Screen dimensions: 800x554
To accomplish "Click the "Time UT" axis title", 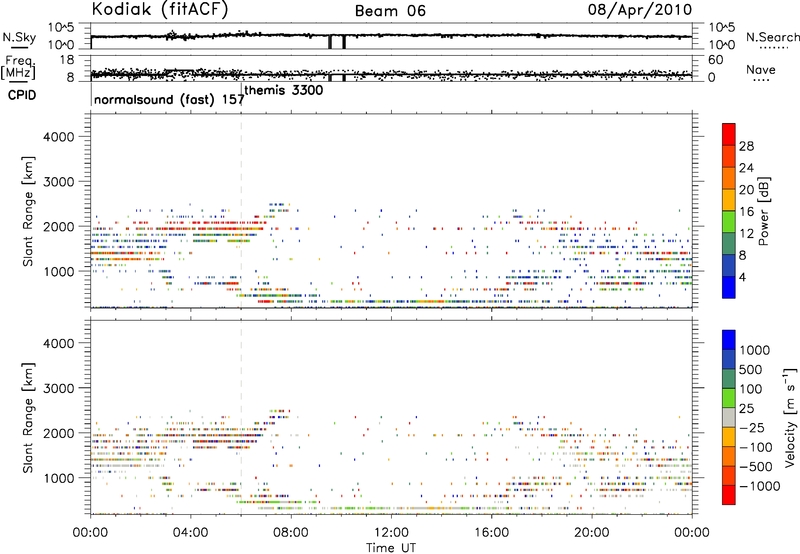I will pyautogui.click(x=391, y=548).
